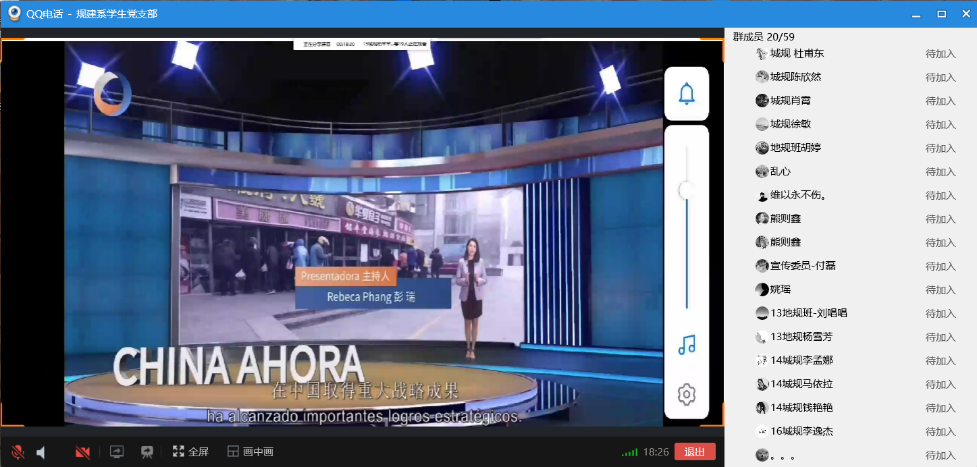Click the volume slider handle
977x467 pixels.
coord(686,189)
